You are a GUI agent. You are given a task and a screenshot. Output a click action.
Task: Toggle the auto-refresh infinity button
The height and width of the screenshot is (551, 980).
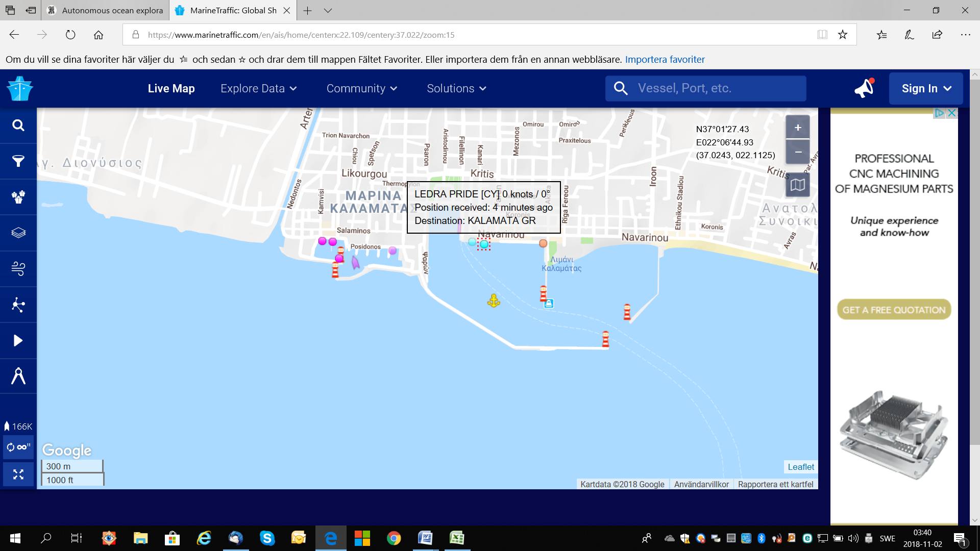[18, 447]
